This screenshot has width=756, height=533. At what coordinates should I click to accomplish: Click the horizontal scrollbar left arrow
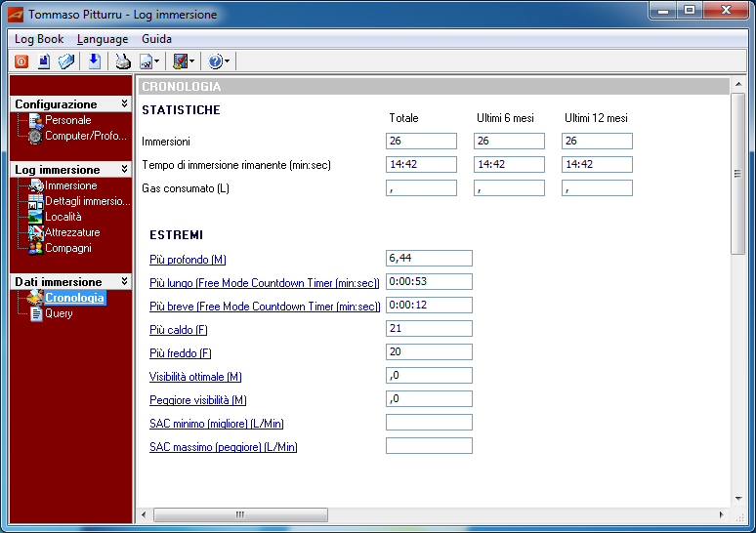click(x=144, y=514)
